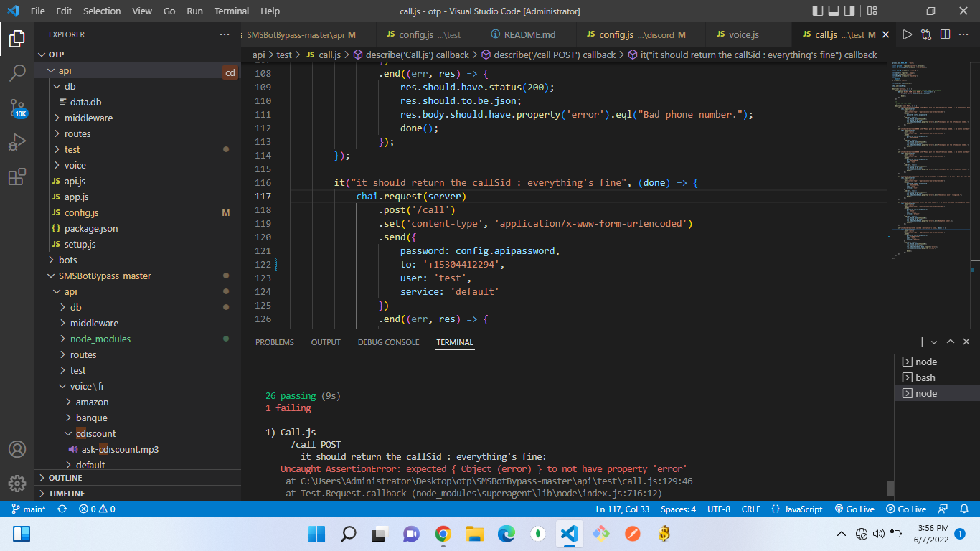Switch to the DEBUG CONSOLE panel tab

[x=388, y=342]
